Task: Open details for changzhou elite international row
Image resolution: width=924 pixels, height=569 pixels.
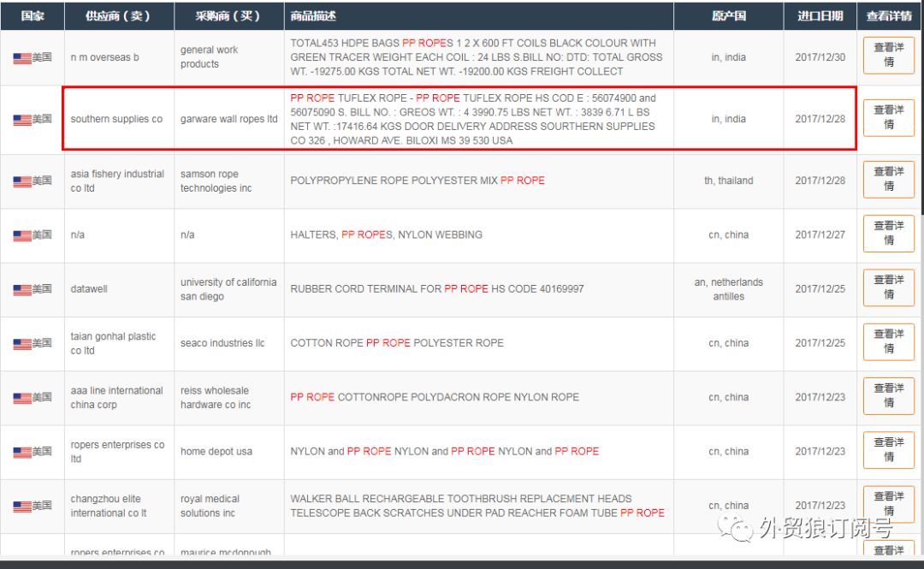Action: pos(889,504)
